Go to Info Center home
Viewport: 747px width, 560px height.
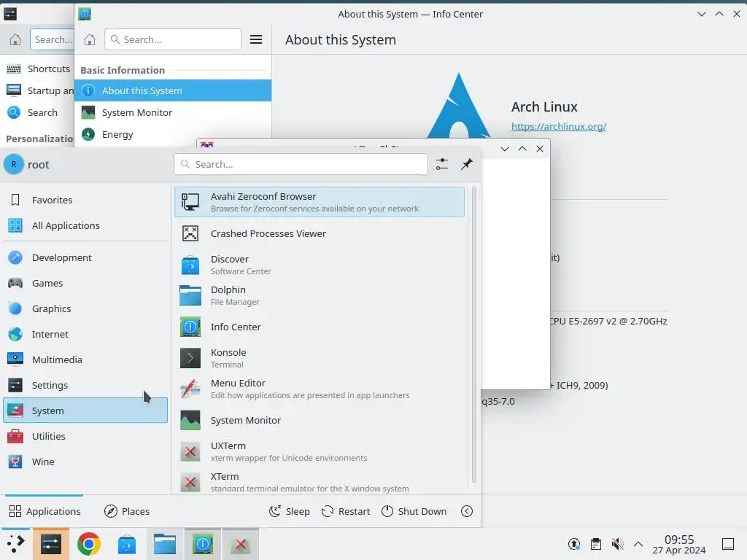point(90,39)
